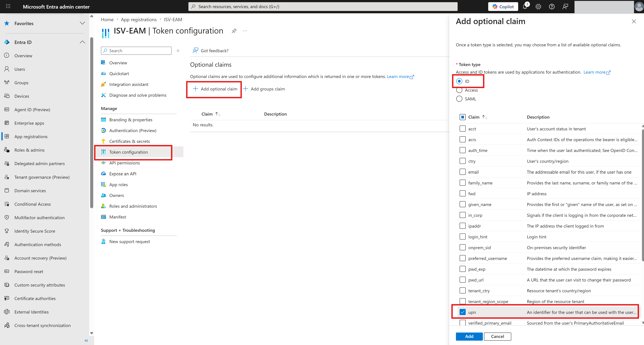Viewport: 644px width, 345px height.
Task: Collapse the left navigation pane
Action: 86,340
